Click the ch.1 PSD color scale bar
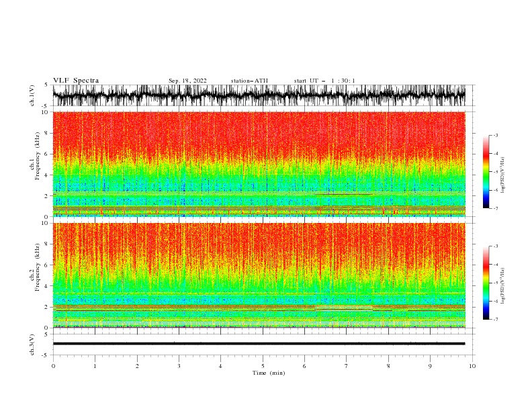This screenshot has height=411, width=532. [486, 172]
